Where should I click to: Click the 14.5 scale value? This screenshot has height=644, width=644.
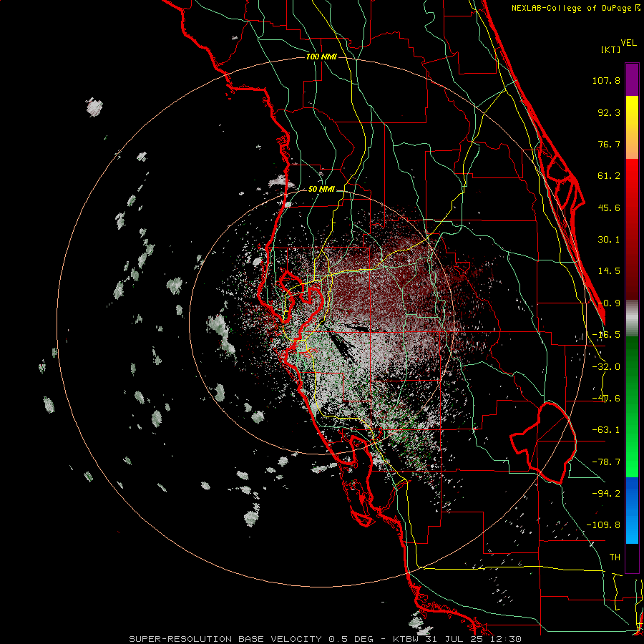[x=609, y=271]
